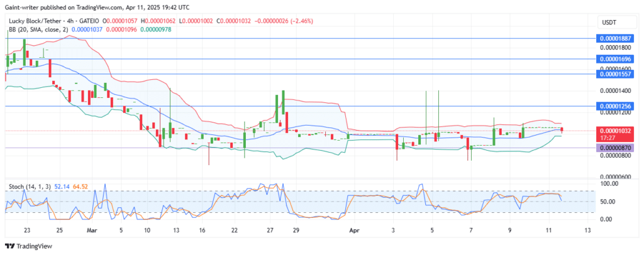The height and width of the screenshot is (255, 644).
Task: Click the BB upper value 0.00001096
Action: (x=121, y=30)
